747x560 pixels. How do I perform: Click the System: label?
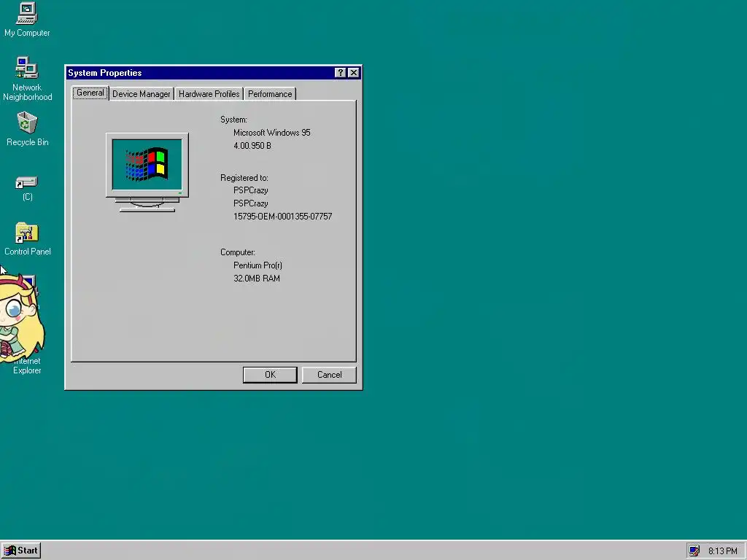point(233,120)
